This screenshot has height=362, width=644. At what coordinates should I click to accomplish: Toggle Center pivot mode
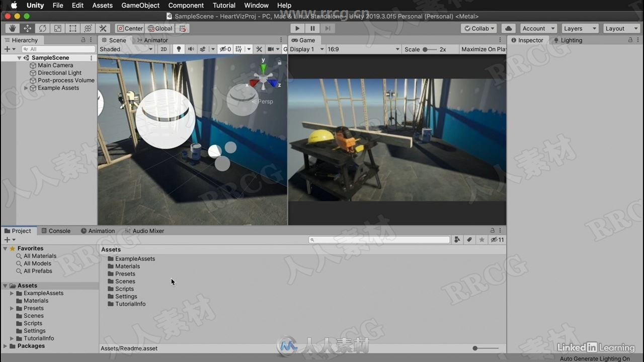130,29
